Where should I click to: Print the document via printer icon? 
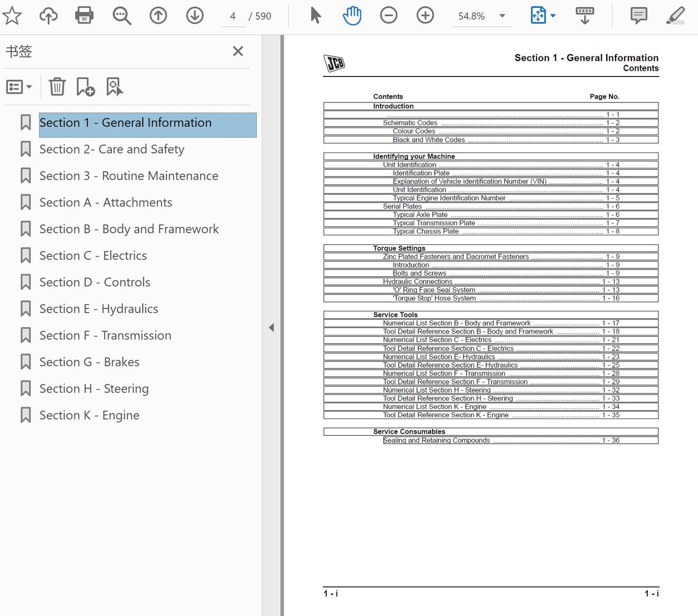click(x=84, y=16)
